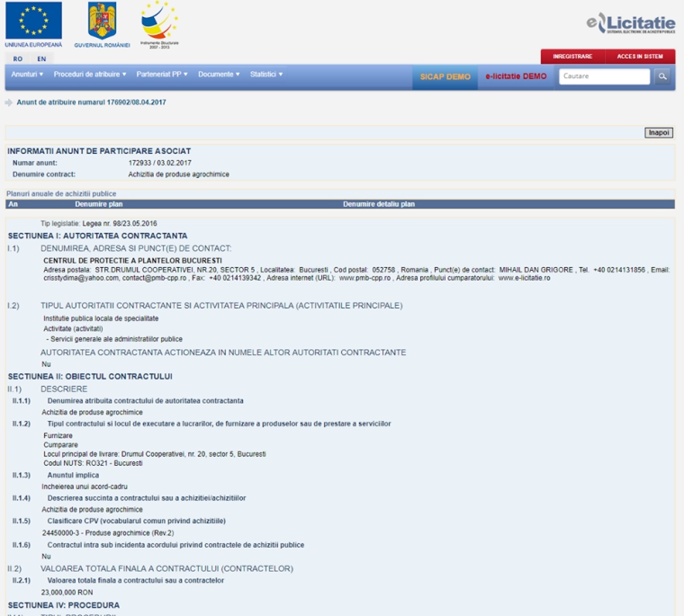The image size is (684, 616).
Task: Go back with the Inapoi button
Action: point(659,132)
